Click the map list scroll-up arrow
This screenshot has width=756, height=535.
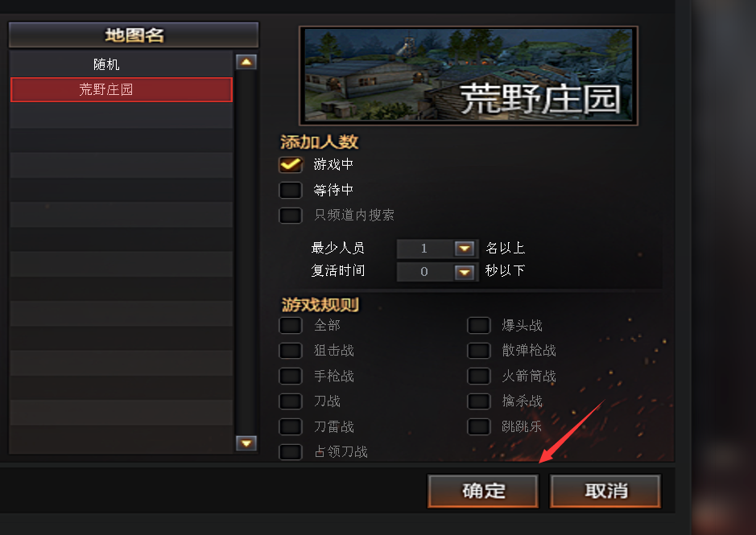[246, 62]
